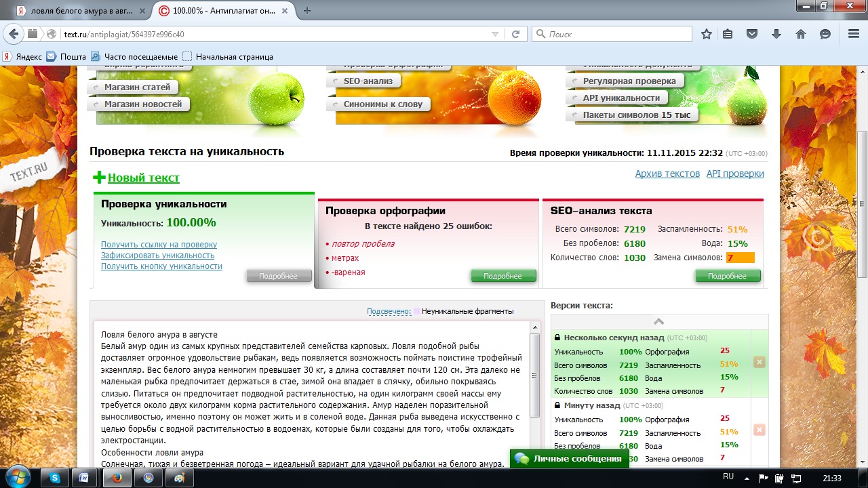
Task: Click 'Зафиксировать уникальность' link
Action: pos(157,256)
